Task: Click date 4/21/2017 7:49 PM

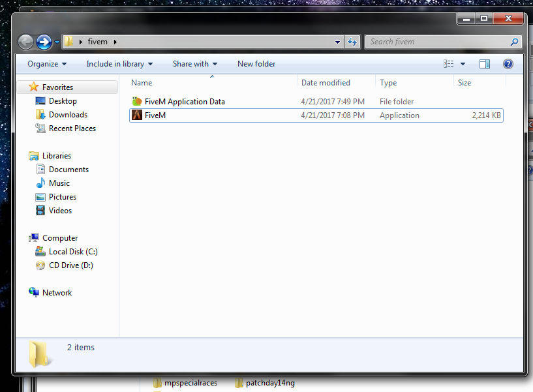Action: (x=333, y=102)
